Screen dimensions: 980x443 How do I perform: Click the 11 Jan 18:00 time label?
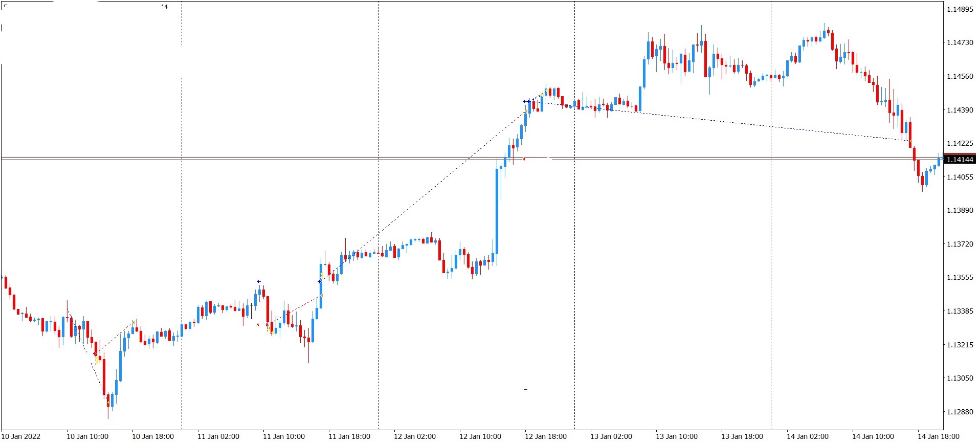pos(349,436)
